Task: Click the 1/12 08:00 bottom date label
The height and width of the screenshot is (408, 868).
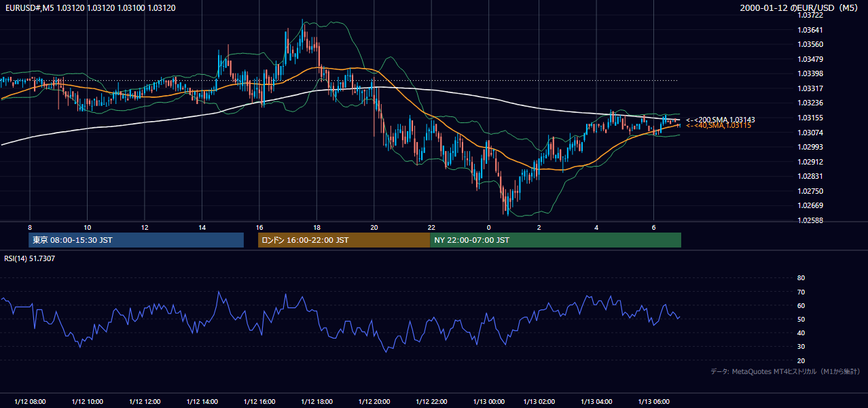Action: click(30, 402)
